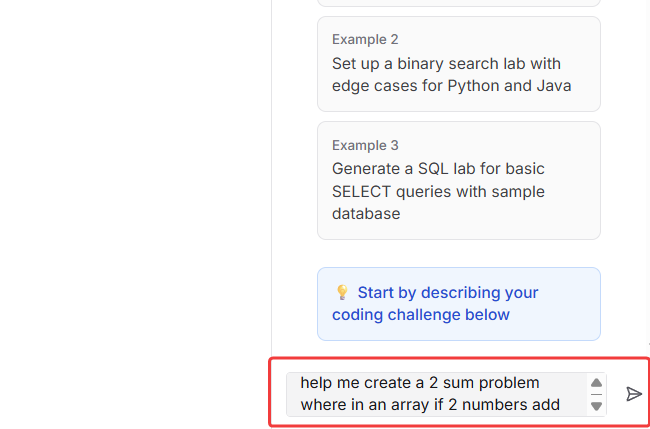Click the 'edge cases for Python and Java' text
The height and width of the screenshot is (429, 650).
point(451,86)
